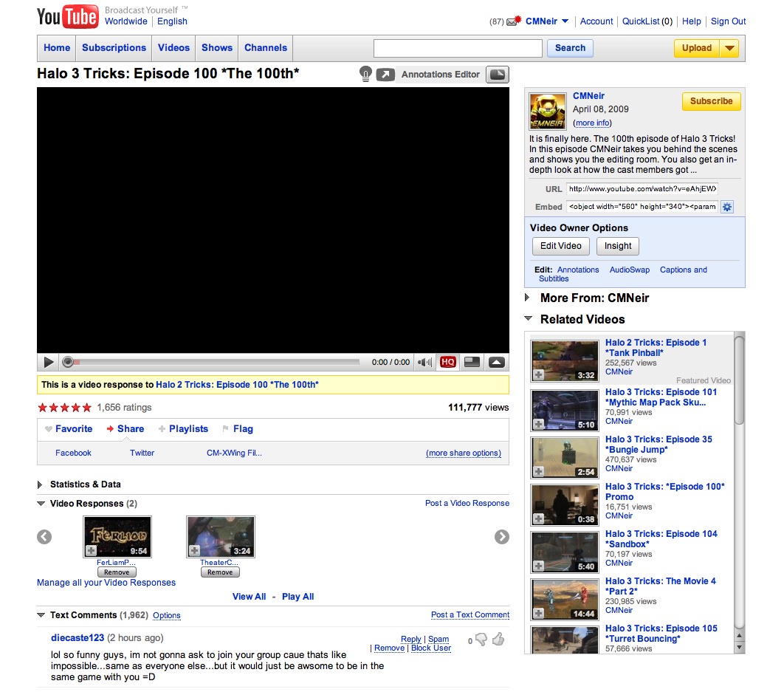784x692 pixels.
Task: Play the video
Action: [x=49, y=362]
